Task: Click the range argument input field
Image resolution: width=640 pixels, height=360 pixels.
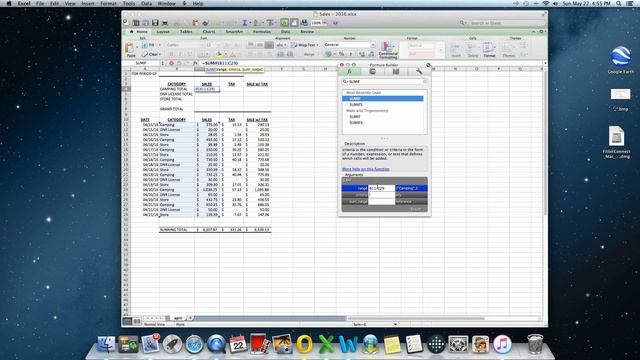Action: point(382,188)
